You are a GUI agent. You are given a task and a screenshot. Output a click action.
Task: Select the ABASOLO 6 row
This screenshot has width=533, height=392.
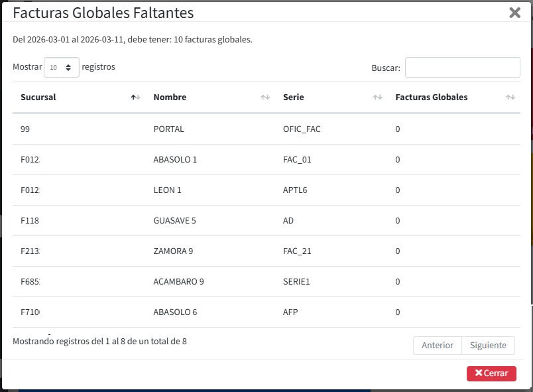pos(175,312)
